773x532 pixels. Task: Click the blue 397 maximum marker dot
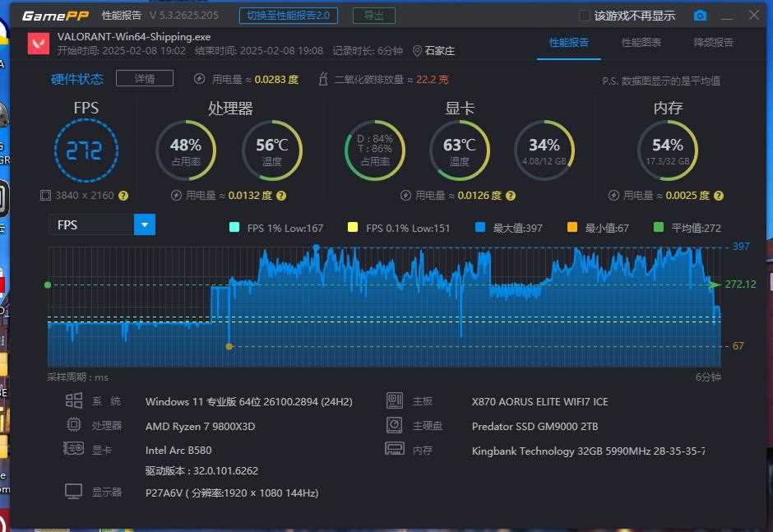[x=317, y=247]
